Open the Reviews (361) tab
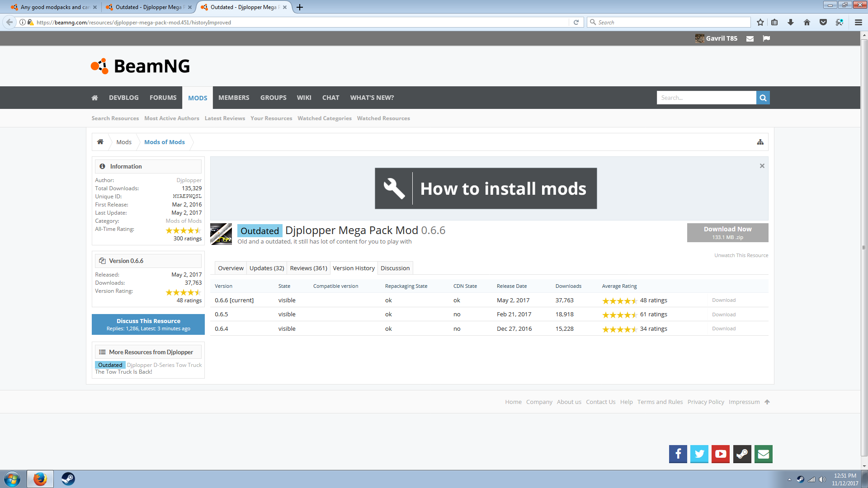868x488 pixels. point(308,268)
